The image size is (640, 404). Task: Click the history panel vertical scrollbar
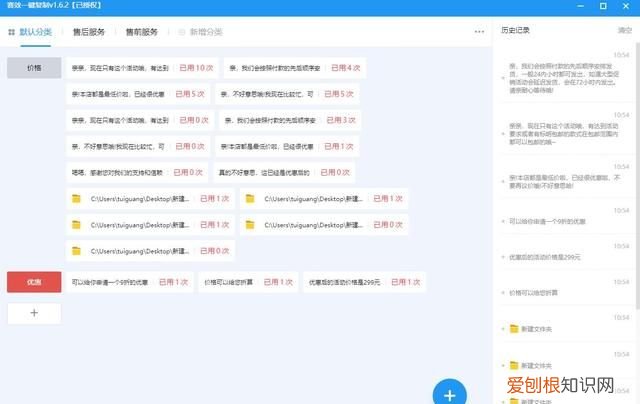(x=638, y=175)
